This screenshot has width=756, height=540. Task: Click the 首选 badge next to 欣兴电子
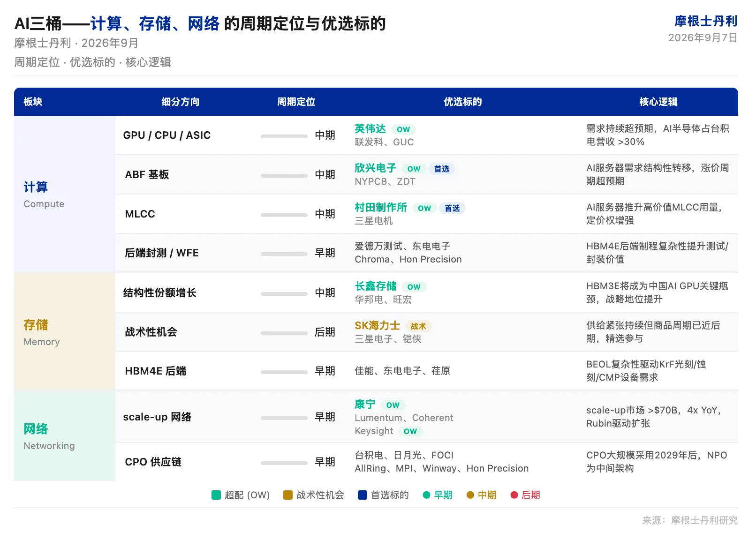441,169
